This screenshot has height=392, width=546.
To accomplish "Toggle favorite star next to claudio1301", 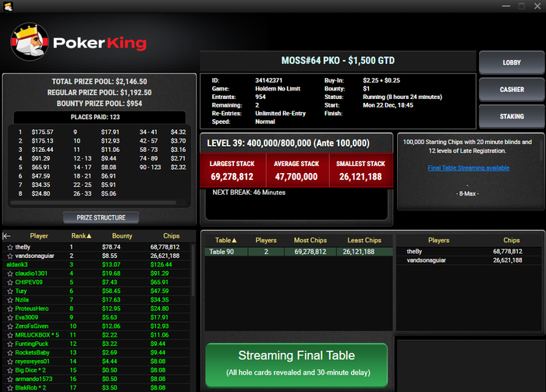I will coord(10,274).
